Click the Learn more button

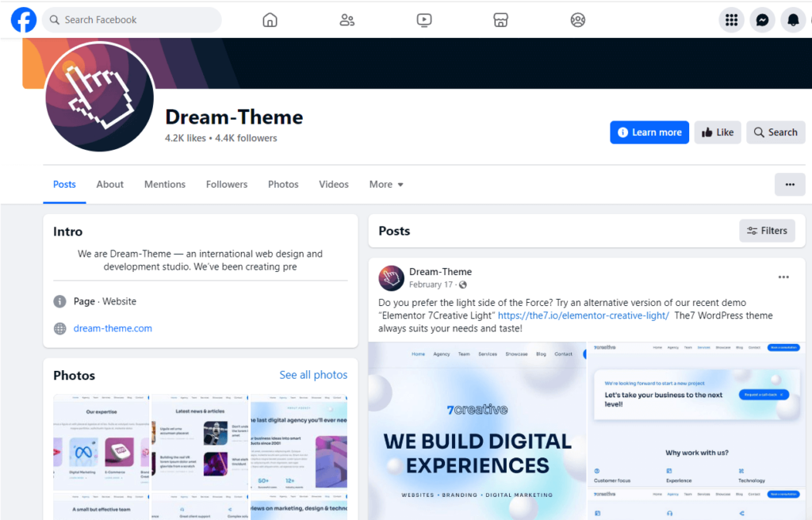tap(649, 132)
